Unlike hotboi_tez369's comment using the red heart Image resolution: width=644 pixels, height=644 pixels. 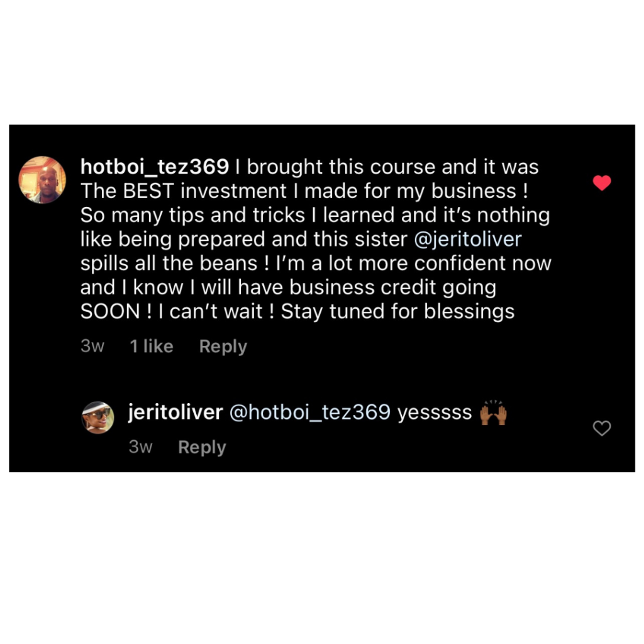pos(602,183)
